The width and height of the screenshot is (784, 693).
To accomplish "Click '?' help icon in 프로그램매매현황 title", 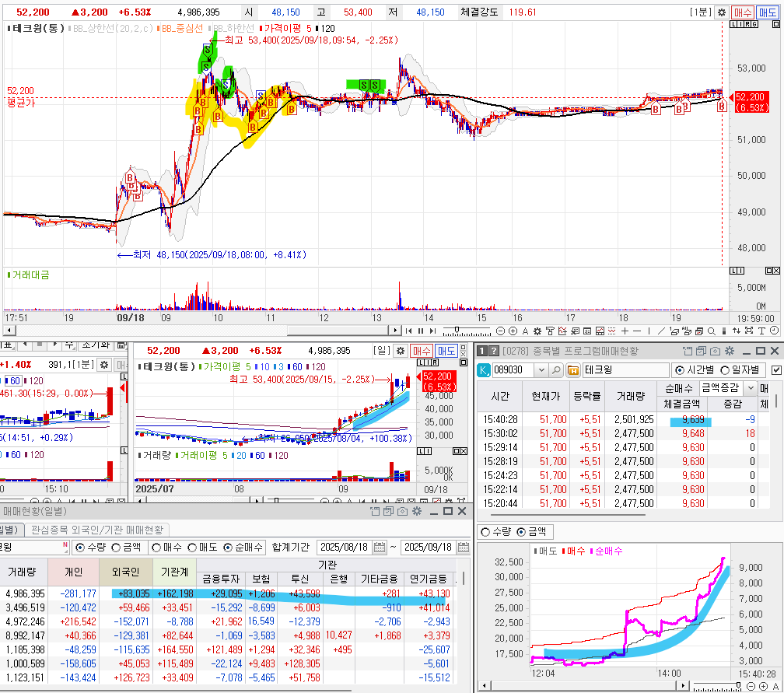I will (x=493, y=351).
